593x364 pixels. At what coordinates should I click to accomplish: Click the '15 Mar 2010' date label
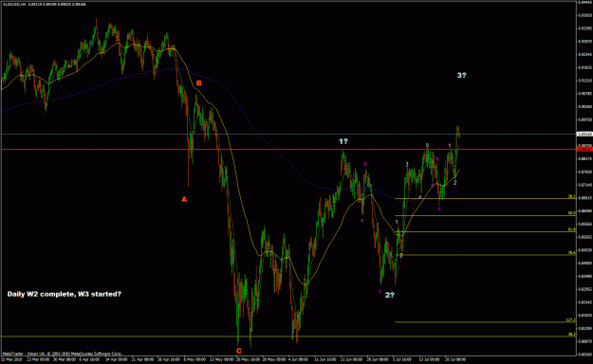11,359
